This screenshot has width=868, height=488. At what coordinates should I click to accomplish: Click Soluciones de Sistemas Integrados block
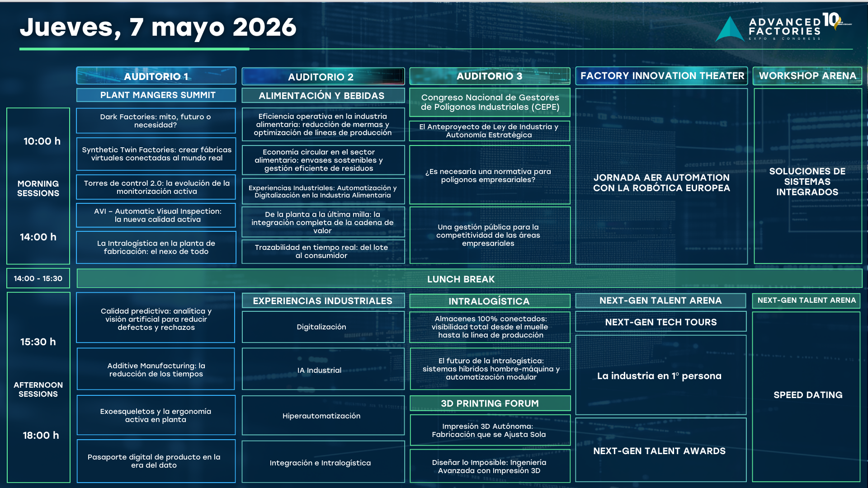(x=807, y=181)
